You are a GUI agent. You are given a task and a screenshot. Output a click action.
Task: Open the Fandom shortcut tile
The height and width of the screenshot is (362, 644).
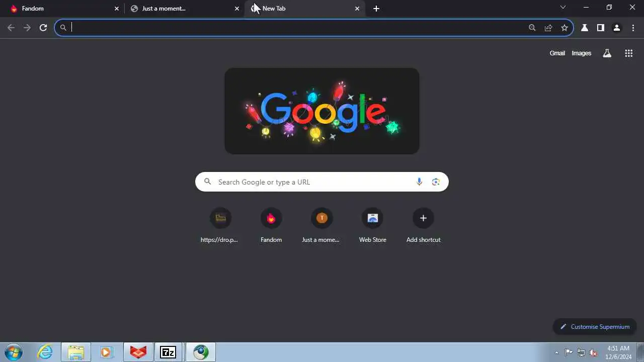(x=271, y=225)
